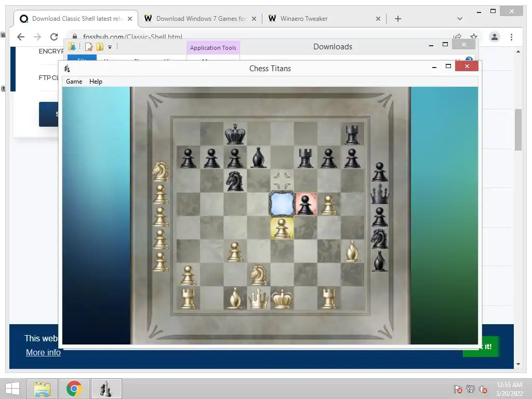Open Chrome's three-dot menu

(x=511, y=37)
